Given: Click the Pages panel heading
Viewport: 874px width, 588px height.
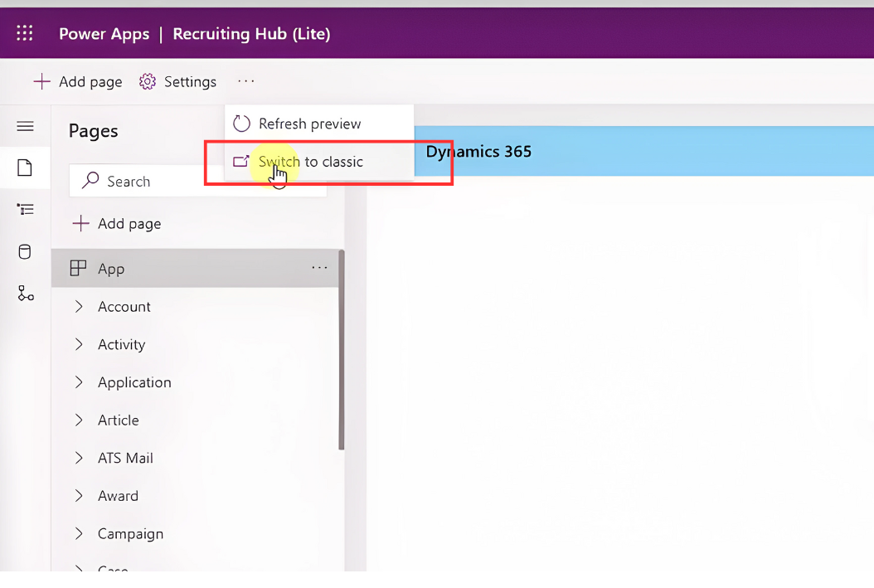Looking at the screenshot, I should click(x=93, y=131).
